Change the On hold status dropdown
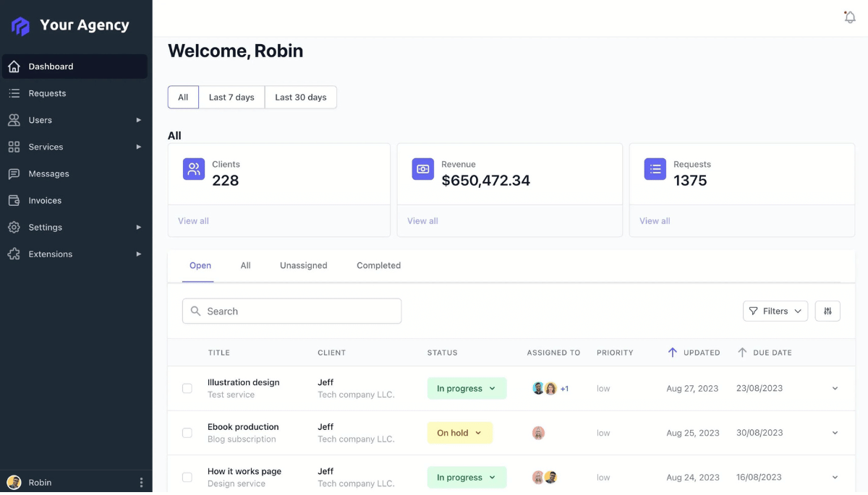The width and height of the screenshot is (868, 495). [x=460, y=433]
